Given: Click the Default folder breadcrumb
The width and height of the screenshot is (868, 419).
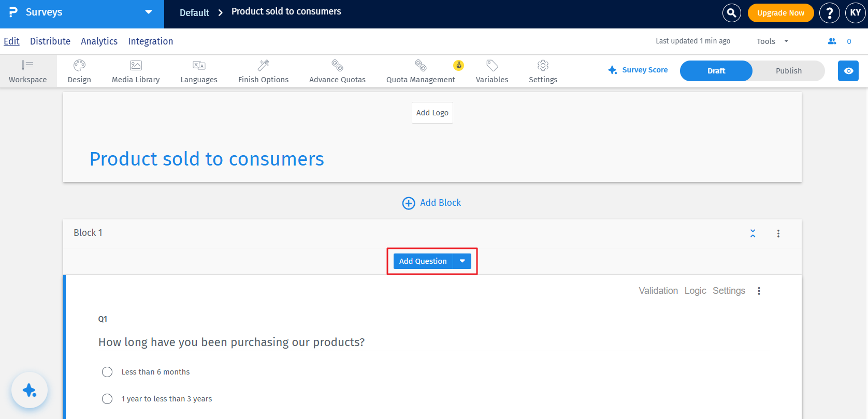Looking at the screenshot, I should pos(194,12).
